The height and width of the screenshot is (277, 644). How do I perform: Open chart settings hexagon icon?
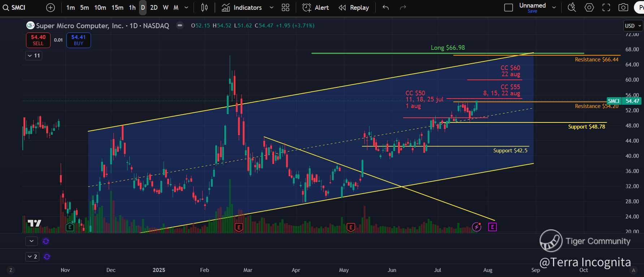(589, 8)
